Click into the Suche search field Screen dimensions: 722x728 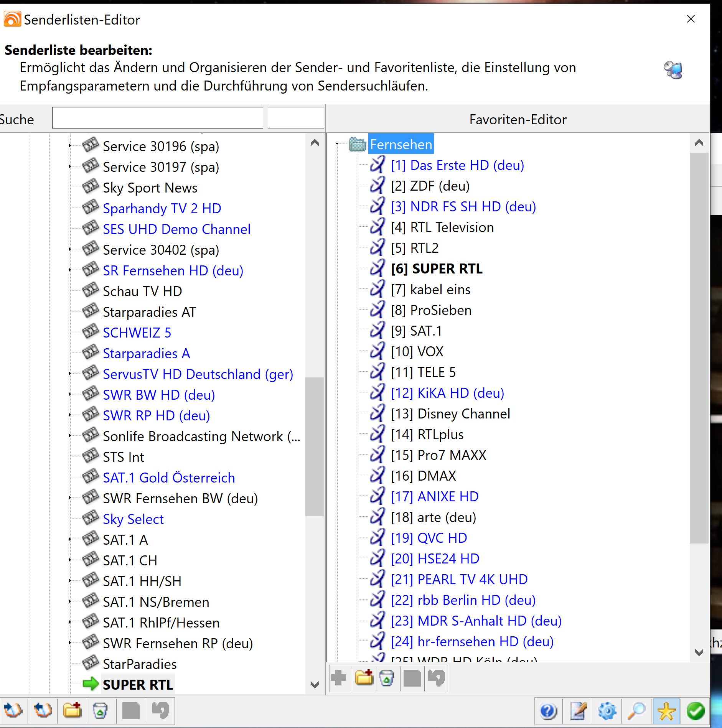click(157, 118)
